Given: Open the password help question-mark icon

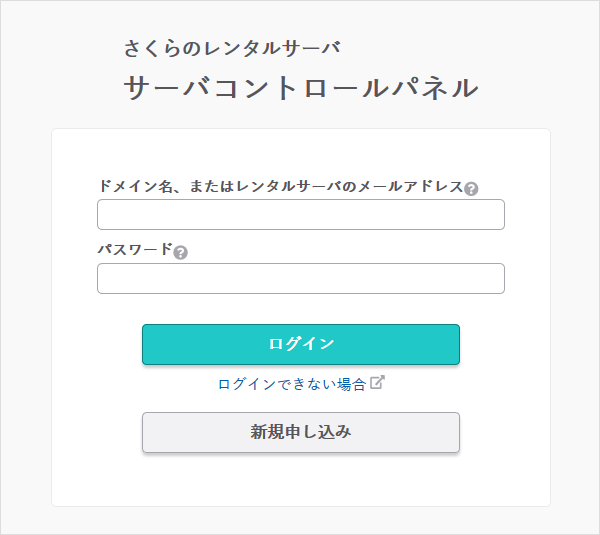Looking at the screenshot, I should [x=180, y=252].
